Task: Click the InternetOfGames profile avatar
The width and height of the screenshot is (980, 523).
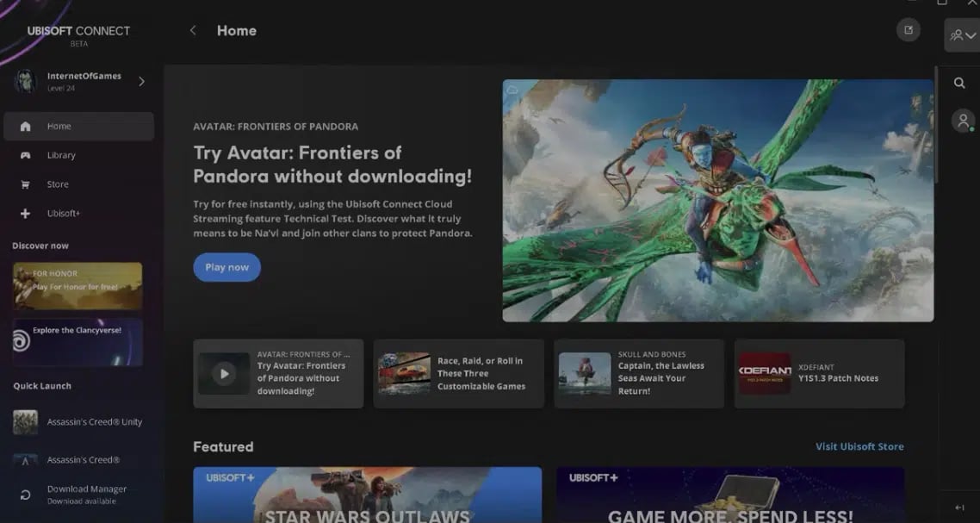Action: pos(26,81)
